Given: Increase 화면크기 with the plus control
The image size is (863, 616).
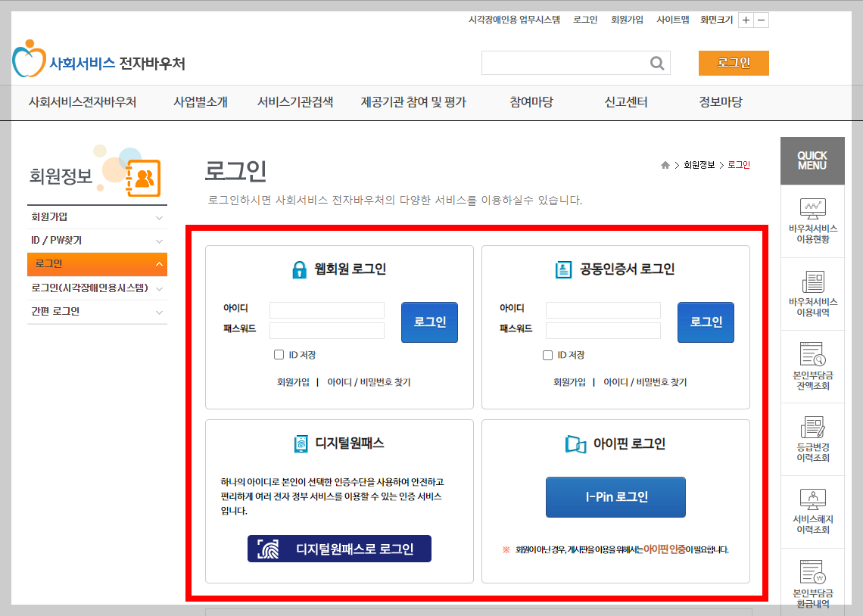Looking at the screenshot, I should pyautogui.click(x=747, y=20).
